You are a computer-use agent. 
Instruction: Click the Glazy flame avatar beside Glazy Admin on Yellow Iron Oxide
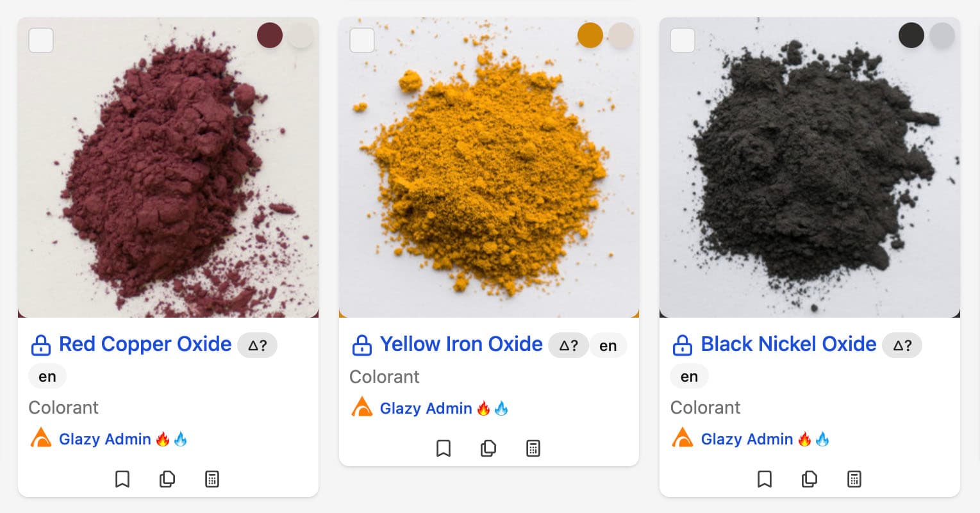[361, 407]
